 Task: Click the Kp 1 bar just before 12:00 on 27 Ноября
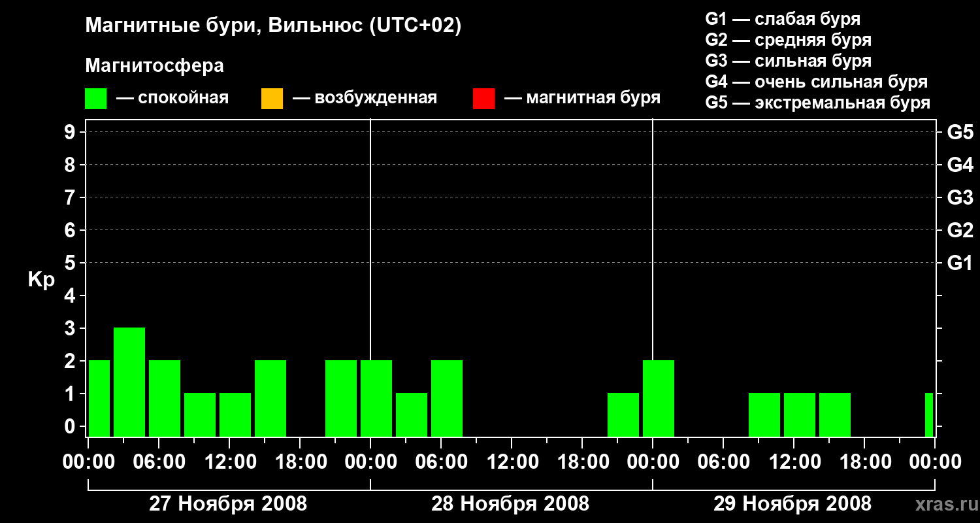[200, 414]
